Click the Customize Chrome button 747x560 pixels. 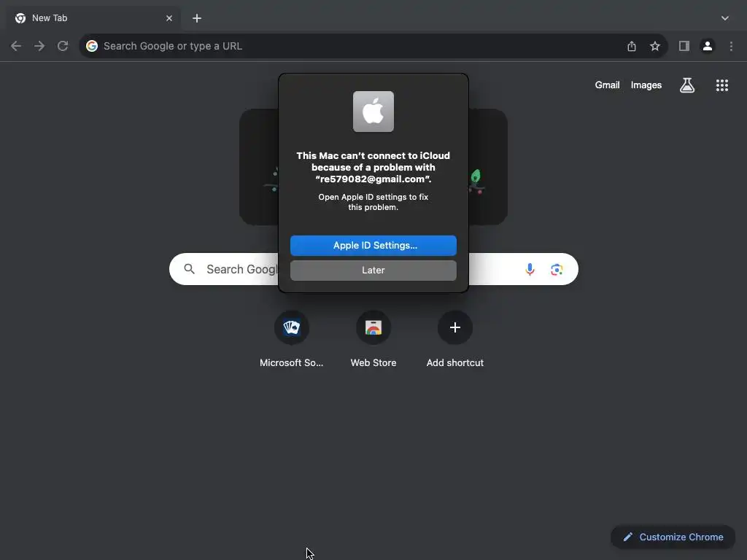(673, 537)
